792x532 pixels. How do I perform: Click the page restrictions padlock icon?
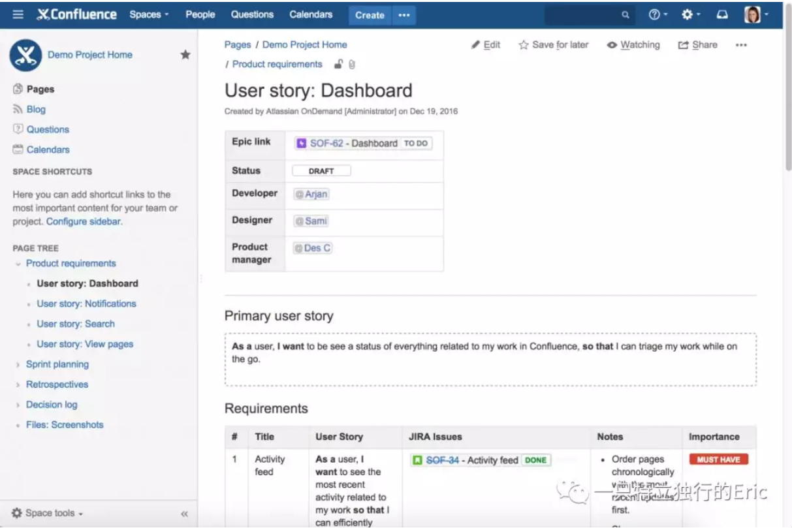point(338,64)
